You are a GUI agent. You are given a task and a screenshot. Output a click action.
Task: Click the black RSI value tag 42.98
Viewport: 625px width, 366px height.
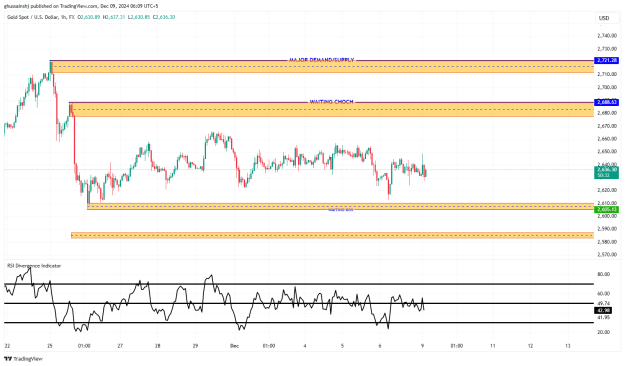pos(603,311)
